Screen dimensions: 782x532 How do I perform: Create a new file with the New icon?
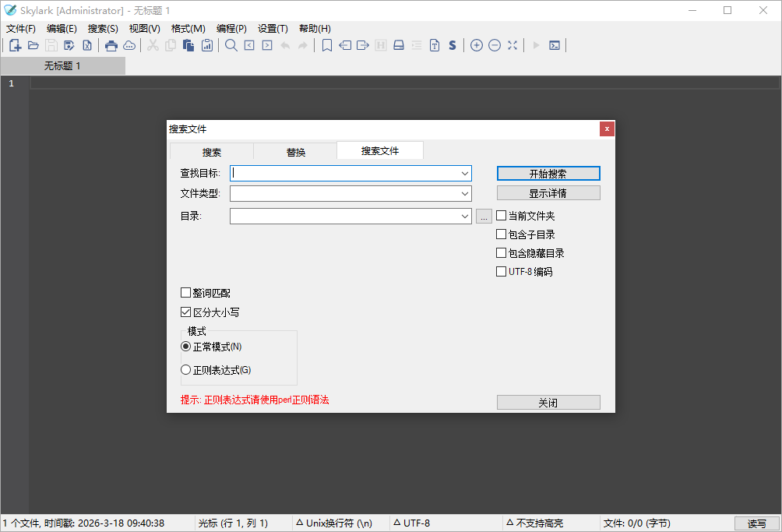pyautogui.click(x=14, y=45)
